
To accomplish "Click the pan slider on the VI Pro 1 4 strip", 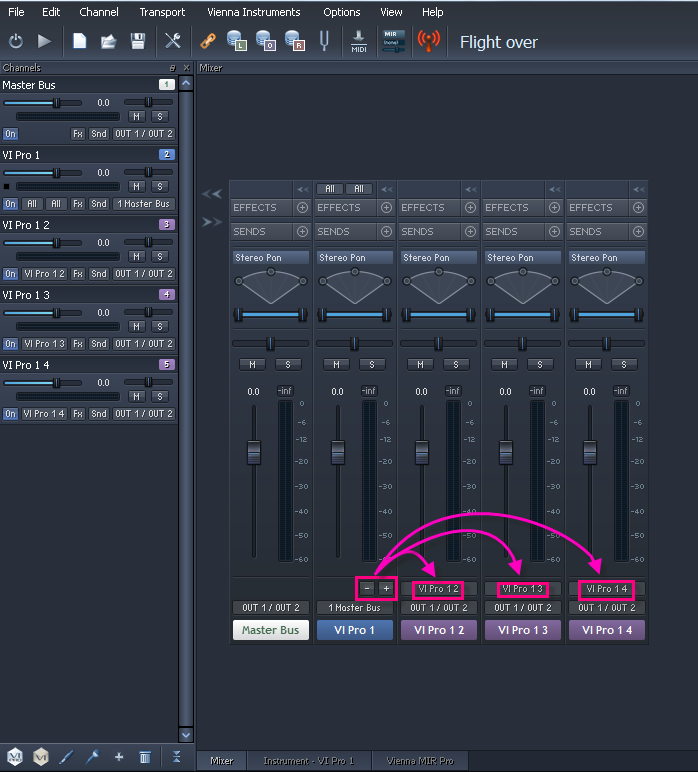I will pyautogui.click(x=606, y=344).
